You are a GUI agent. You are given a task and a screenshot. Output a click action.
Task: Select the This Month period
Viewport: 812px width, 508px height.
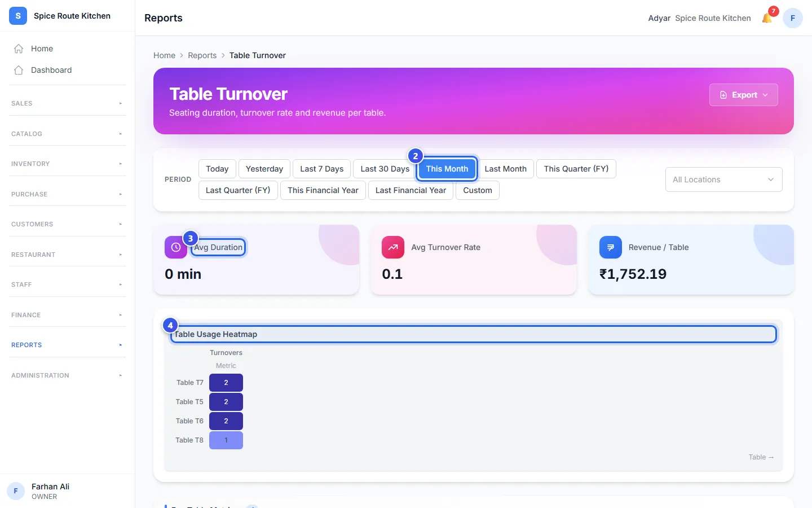(x=447, y=169)
